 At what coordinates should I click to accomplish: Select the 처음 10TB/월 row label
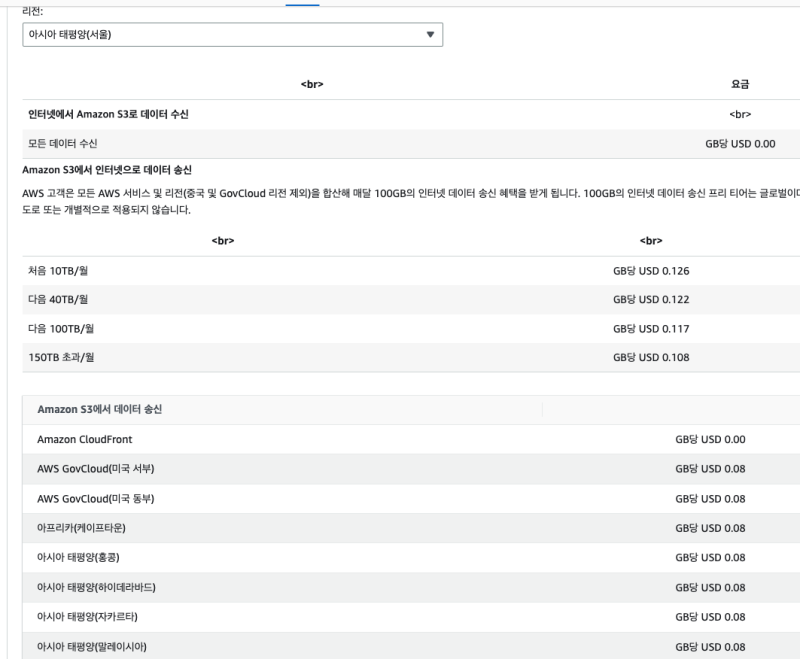click(58, 271)
